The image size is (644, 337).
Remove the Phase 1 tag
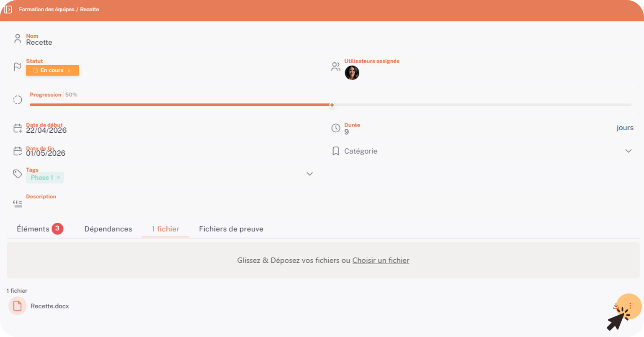[59, 178]
